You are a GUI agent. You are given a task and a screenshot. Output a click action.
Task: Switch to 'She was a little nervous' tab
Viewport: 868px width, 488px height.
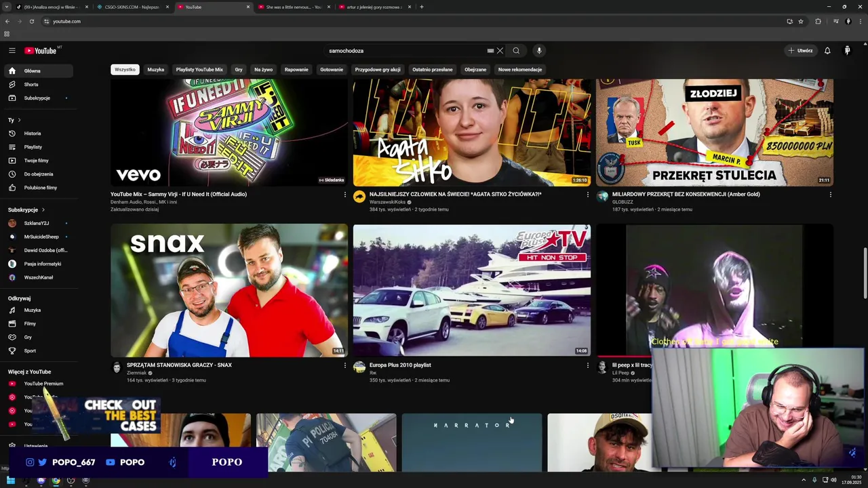pyautogui.click(x=293, y=7)
